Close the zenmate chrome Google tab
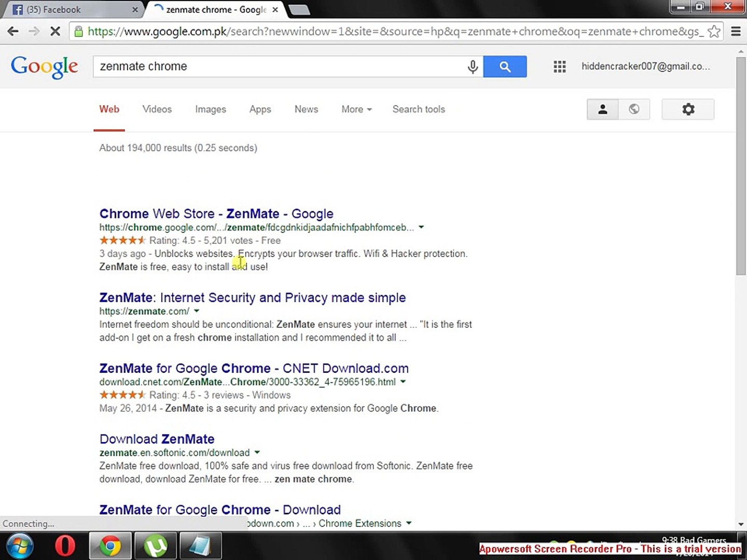The width and height of the screenshot is (747, 560). (x=275, y=9)
